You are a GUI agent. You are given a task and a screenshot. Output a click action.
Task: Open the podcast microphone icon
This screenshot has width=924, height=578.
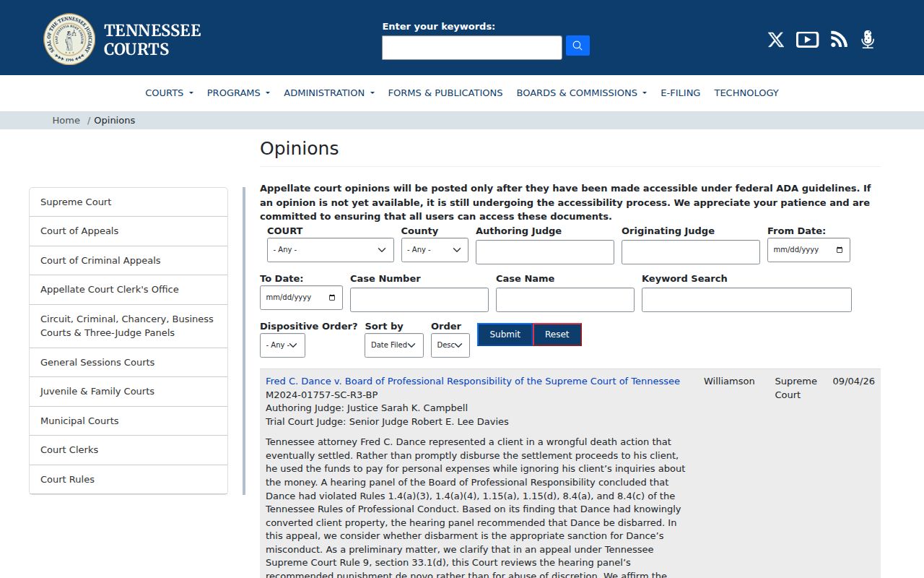(x=868, y=40)
